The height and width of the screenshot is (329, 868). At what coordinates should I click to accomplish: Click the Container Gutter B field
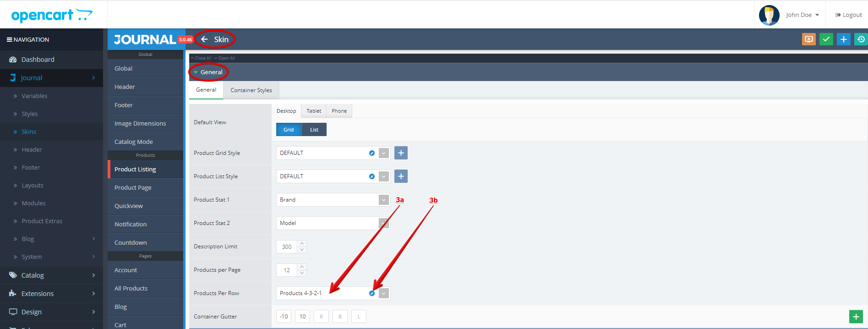(340, 317)
